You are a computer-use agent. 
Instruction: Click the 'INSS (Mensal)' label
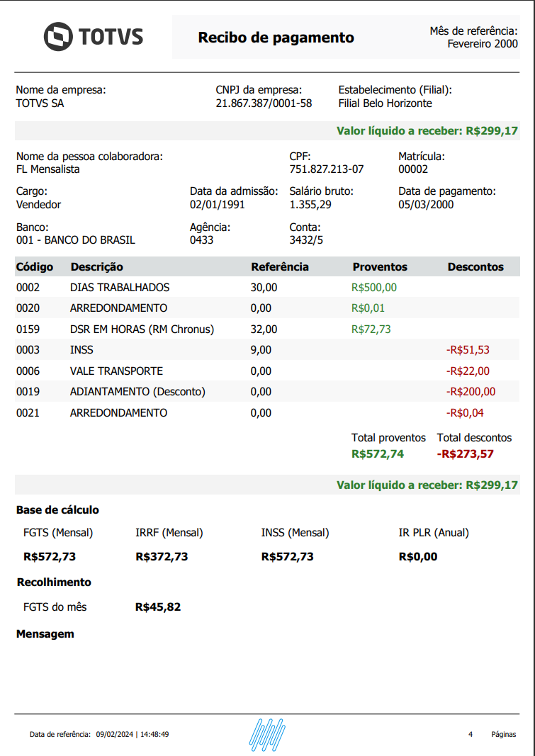295,533
